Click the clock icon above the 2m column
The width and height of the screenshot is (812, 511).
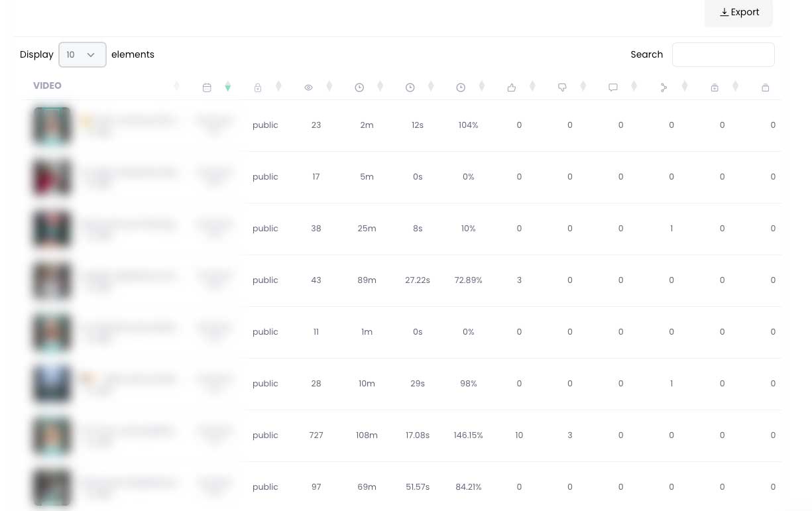(359, 87)
